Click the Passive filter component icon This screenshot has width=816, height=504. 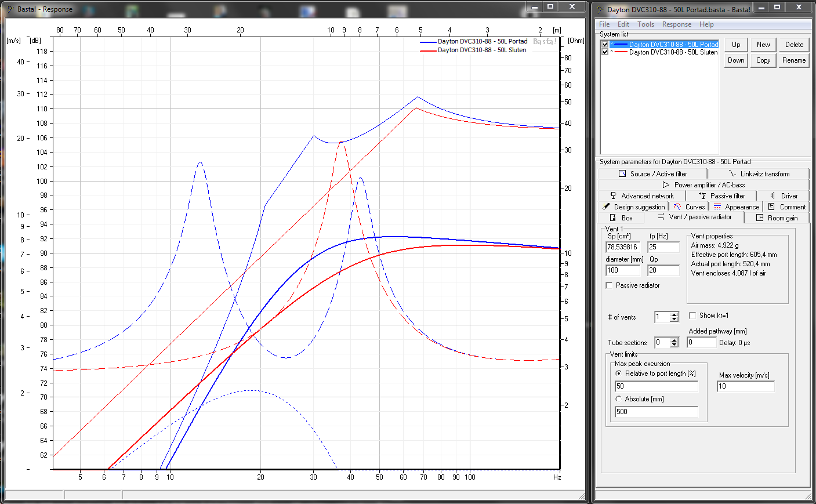coord(702,196)
